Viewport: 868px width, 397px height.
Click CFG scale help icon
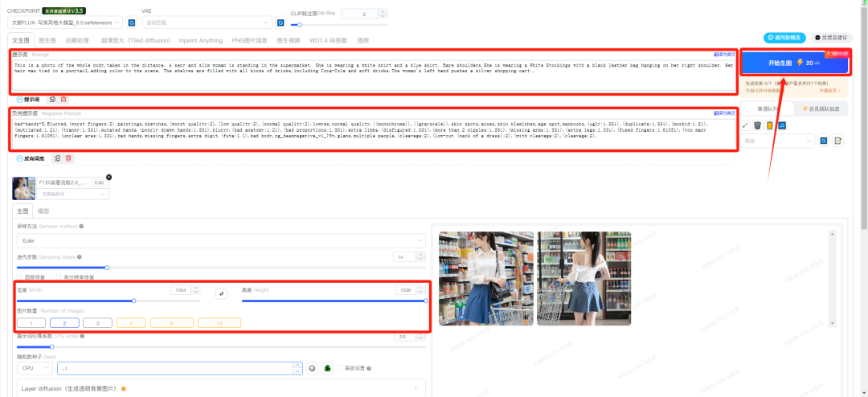(82, 336)
